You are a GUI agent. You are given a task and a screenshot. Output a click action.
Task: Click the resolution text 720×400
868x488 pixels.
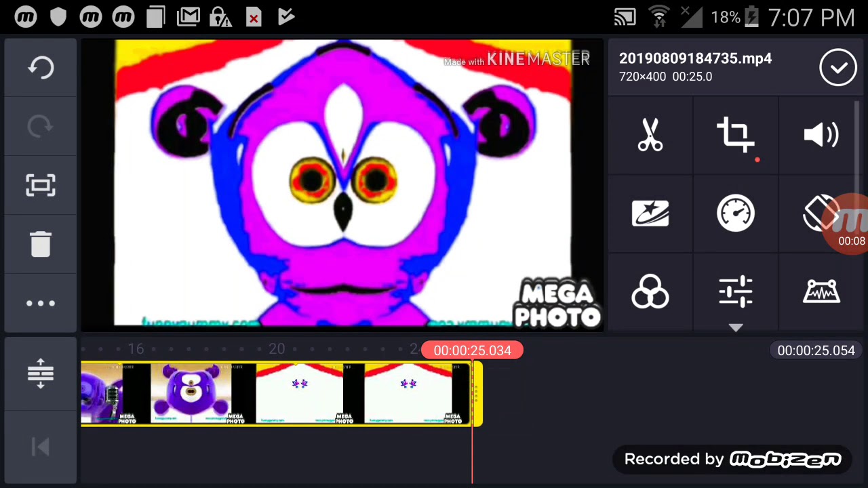click(x=642, y=77)
